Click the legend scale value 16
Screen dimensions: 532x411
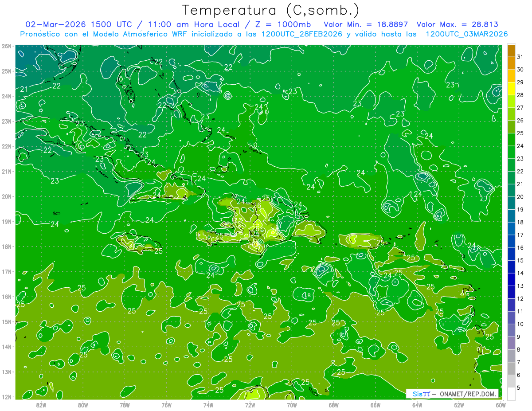click(520, 247)
